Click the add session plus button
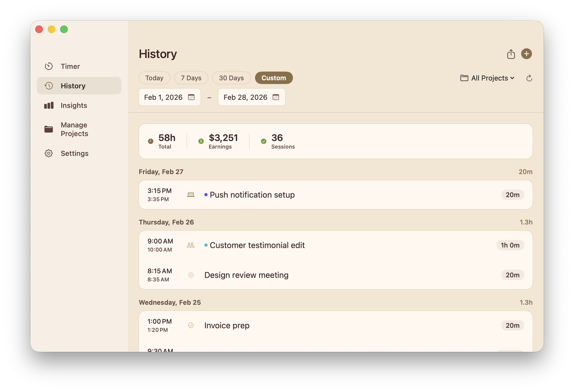This screenshot has width=574, height=392. point(526,54)
